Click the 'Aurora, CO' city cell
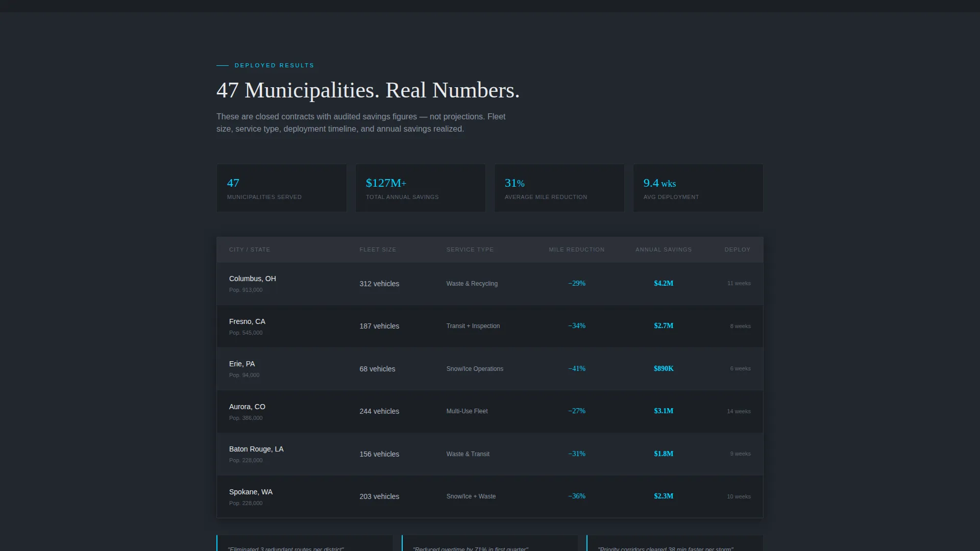 tap(247, 407)
